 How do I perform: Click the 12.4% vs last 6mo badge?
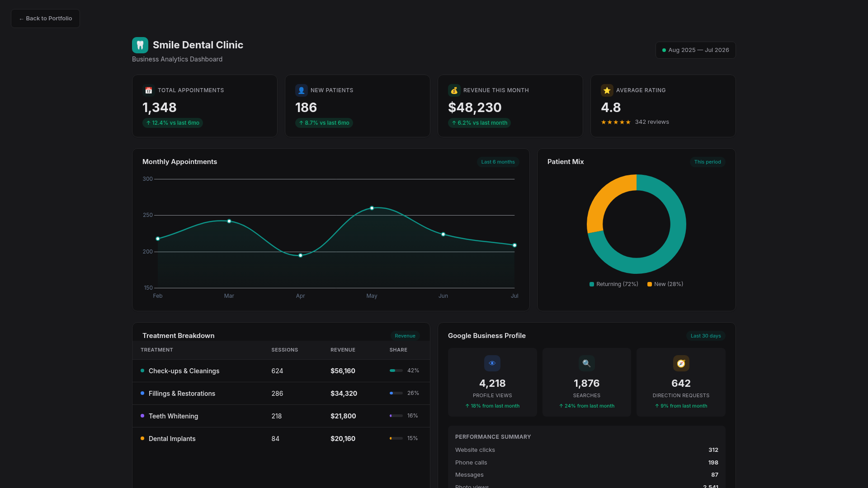(173, 123)
